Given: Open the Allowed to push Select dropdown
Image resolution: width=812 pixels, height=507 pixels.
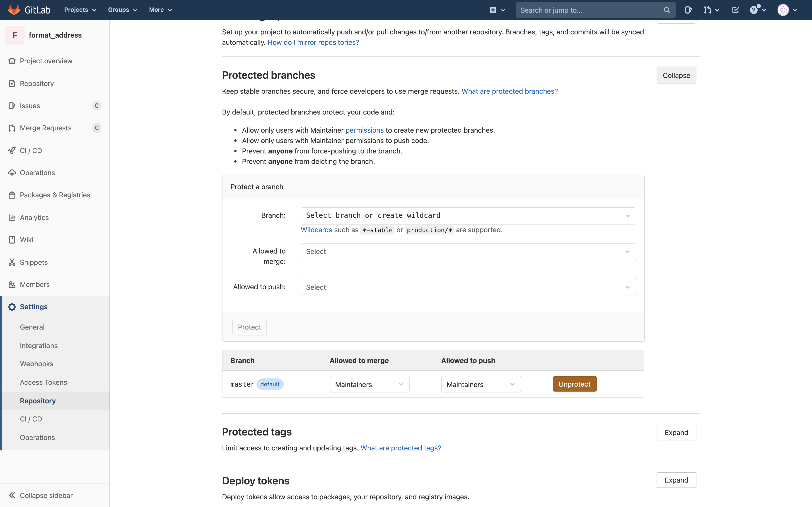Looking at the screenshot, I should (468, 287).
